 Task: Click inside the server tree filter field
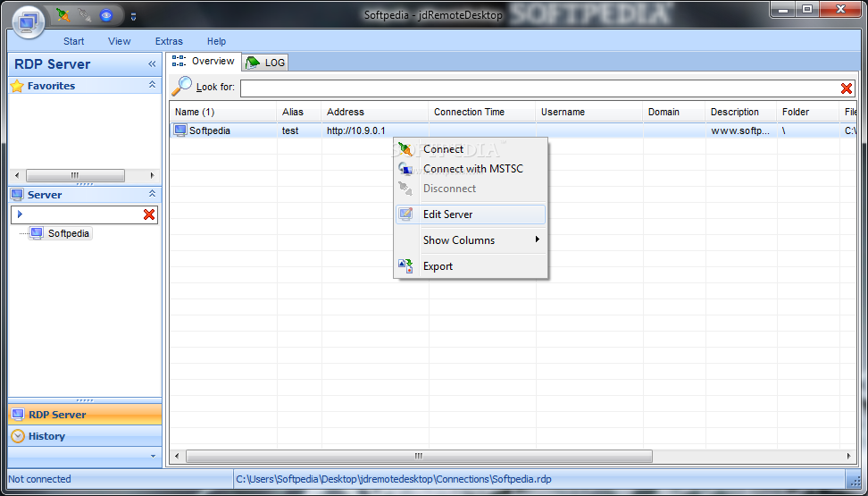[82, 214]
